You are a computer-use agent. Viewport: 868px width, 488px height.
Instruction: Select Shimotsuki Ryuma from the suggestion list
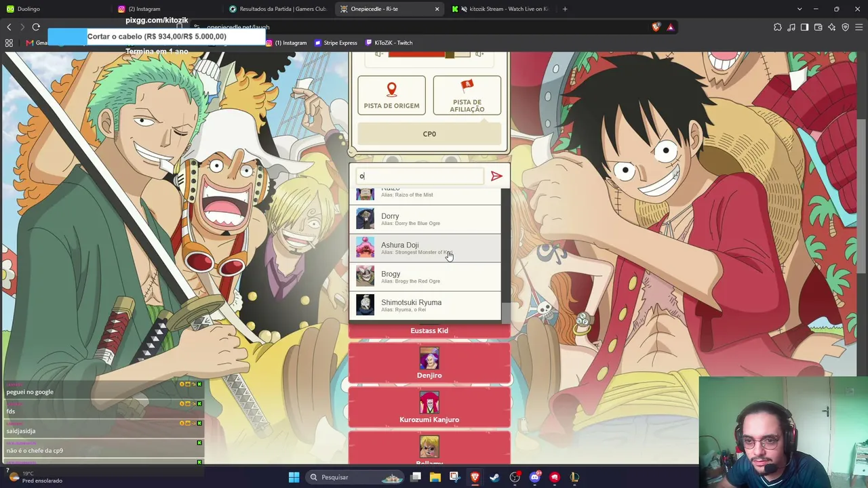click(x=425, y=305)
